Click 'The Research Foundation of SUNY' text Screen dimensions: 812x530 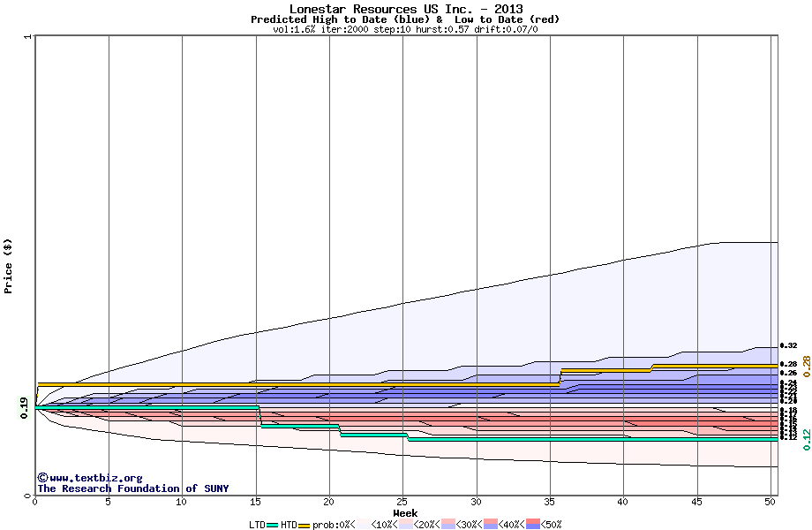click(x=132, y=488)
